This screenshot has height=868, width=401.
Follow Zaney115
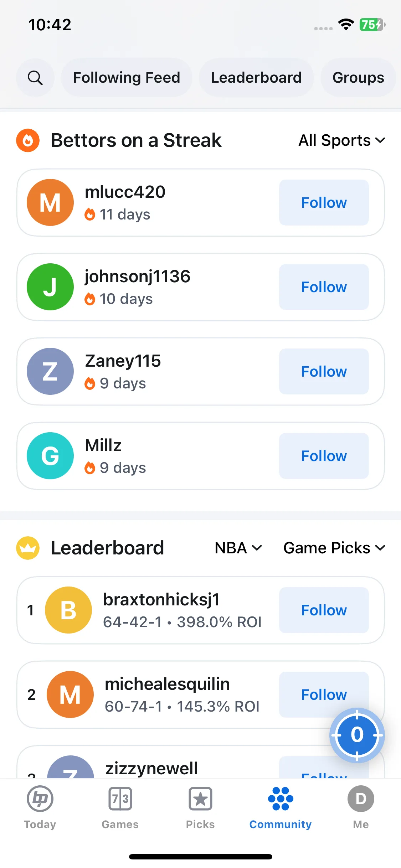coord(324,371)
